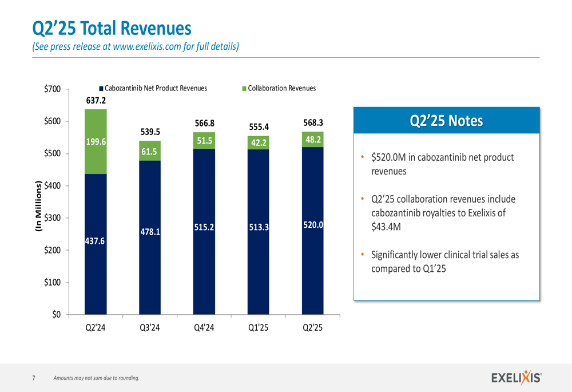Click the $400 y-axis label
The height and width of the screenshot is (392, 572).
(x=53, y=185)
